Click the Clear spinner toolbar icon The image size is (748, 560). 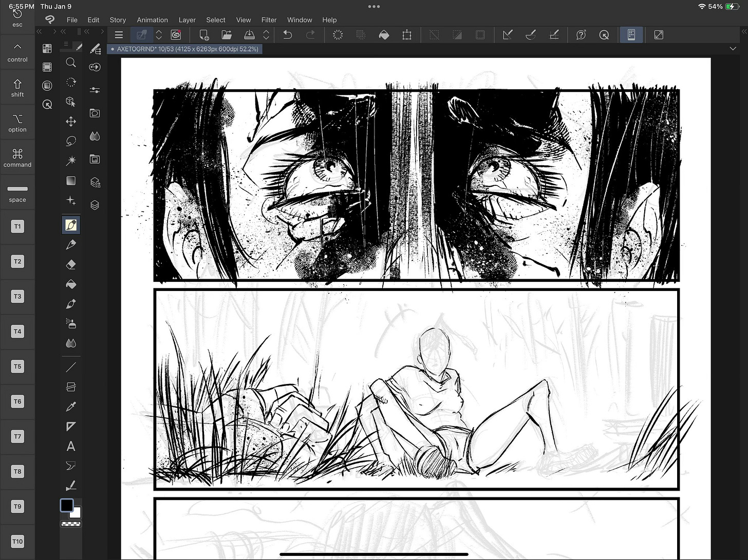pos(338,35)
